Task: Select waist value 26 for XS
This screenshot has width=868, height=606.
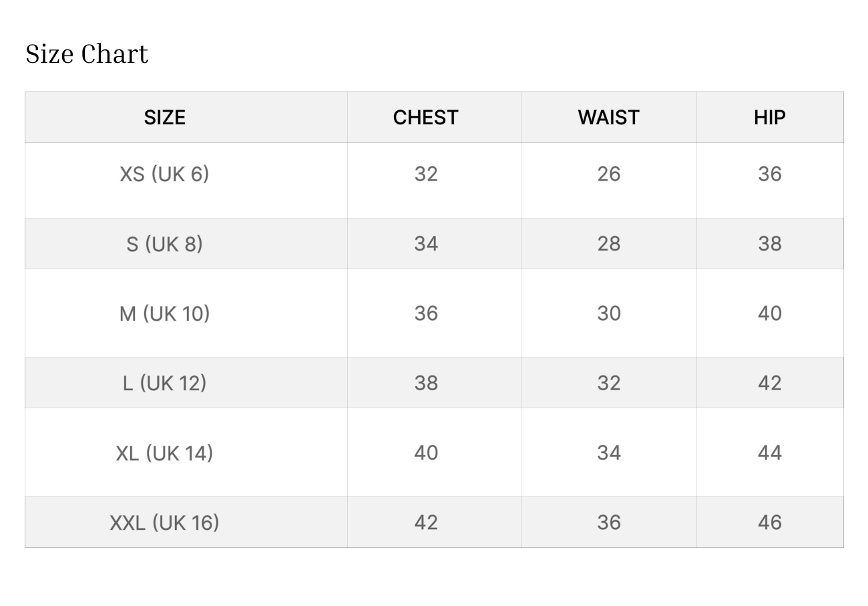Action: pos(609,174)
